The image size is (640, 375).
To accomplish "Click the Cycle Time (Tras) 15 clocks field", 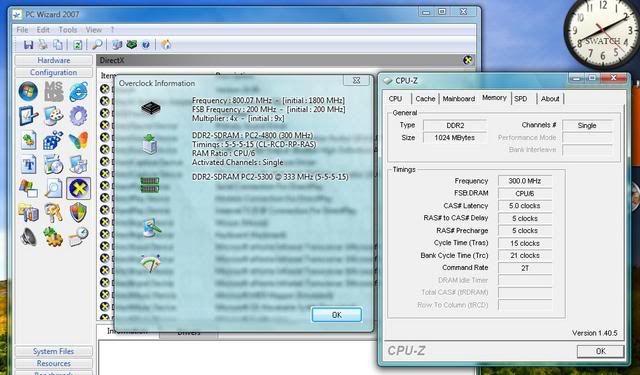I will [x=525, y=243].
